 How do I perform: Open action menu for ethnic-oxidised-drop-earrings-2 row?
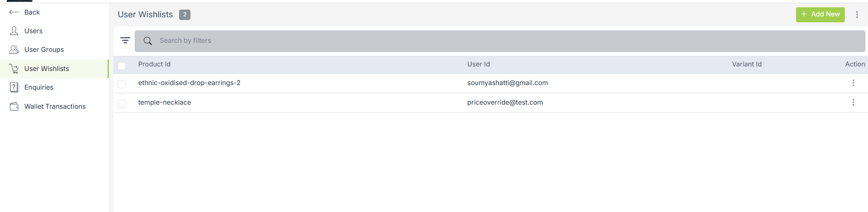pyautogui.click(x=853, y=83)
